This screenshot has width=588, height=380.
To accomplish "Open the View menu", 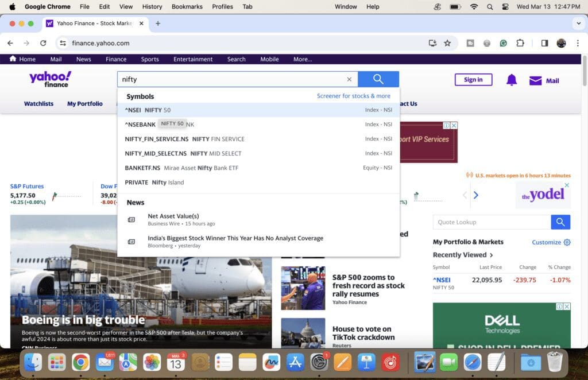I will pos(126,7).
